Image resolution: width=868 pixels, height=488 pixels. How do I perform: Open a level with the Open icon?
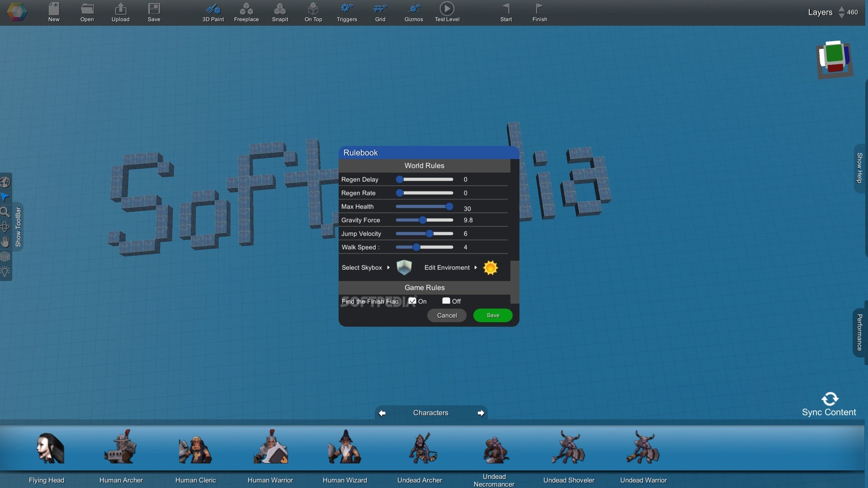[87, 12]
